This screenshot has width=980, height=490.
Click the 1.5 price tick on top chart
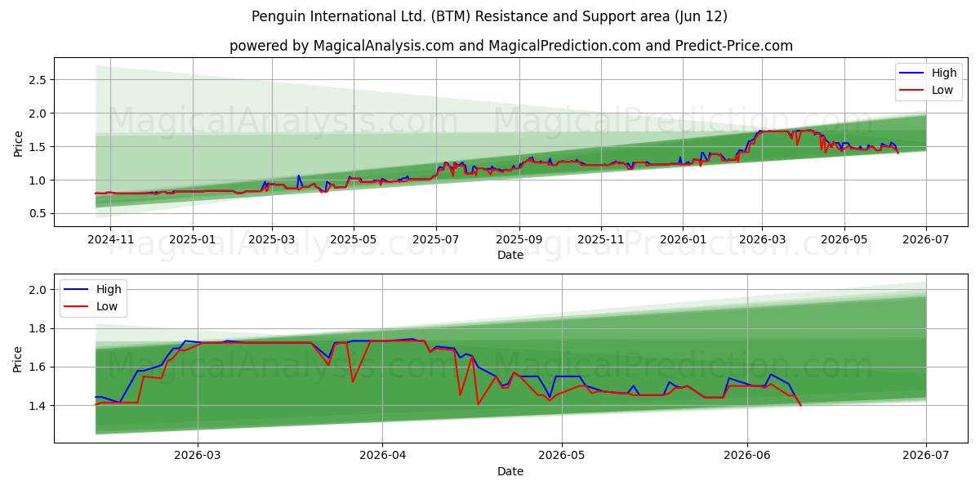(x=37, y=147)
